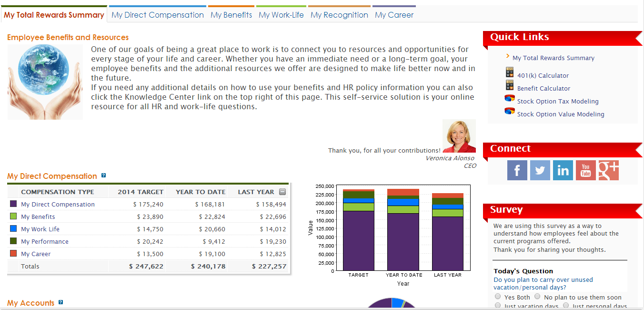644x310 pixels.
Task: Collapse the My Direct Compensation table
Action: (x=282, y=191)
